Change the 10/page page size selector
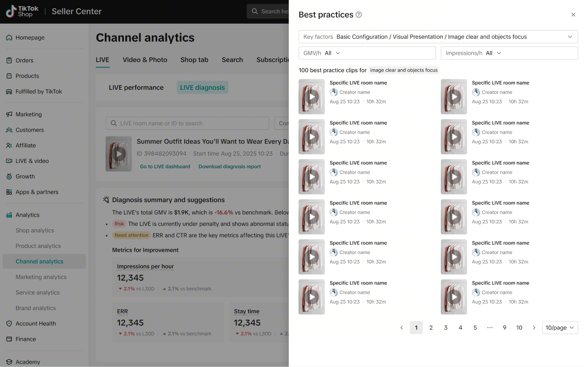 click(560, 328)
